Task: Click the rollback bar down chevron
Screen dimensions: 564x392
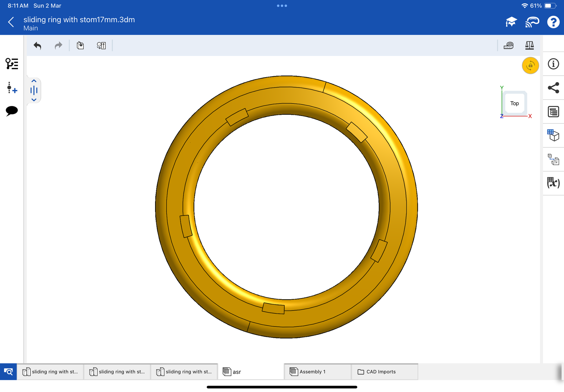Action: pyautogui.click(x=34, y=100)
